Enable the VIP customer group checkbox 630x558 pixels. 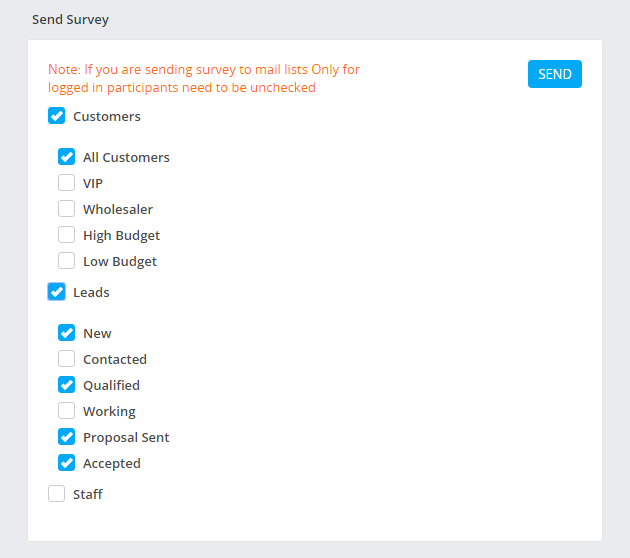(67, 183)
